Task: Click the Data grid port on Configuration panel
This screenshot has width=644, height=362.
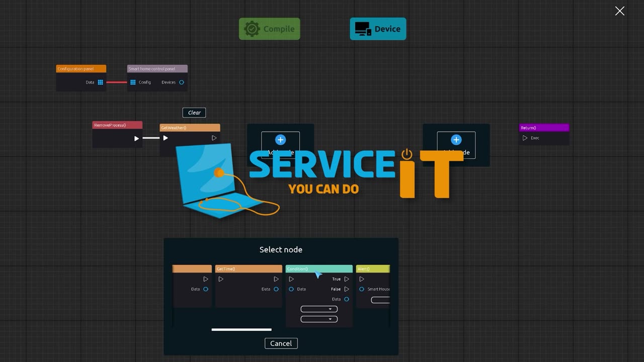Action: pos(101,82)
